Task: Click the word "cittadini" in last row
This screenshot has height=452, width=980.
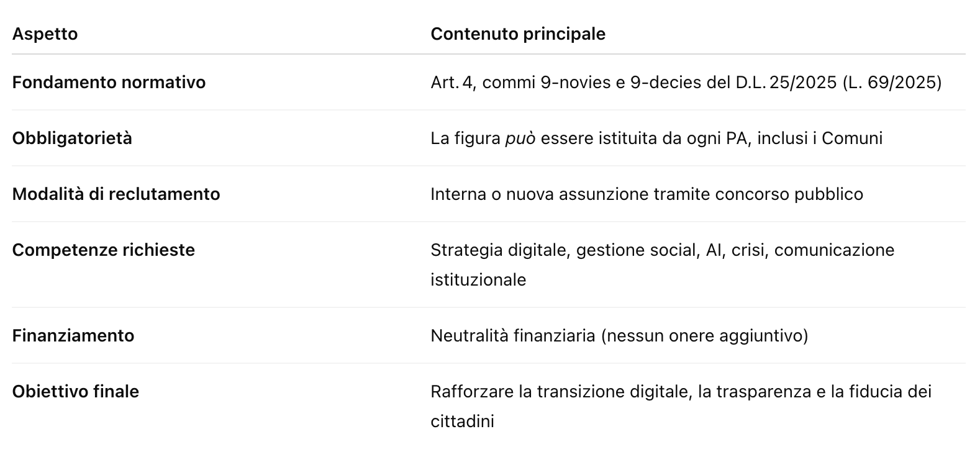Action: click(462, 421)
